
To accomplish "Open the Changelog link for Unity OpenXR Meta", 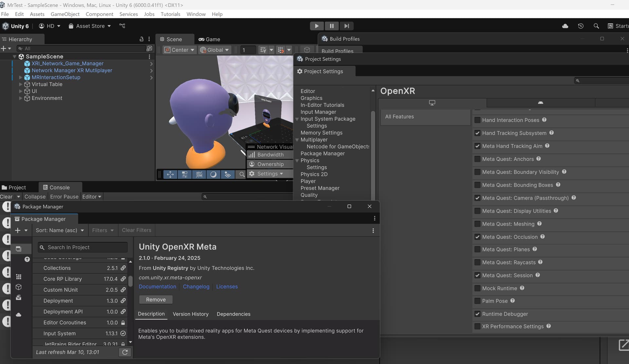I will 196,286.
